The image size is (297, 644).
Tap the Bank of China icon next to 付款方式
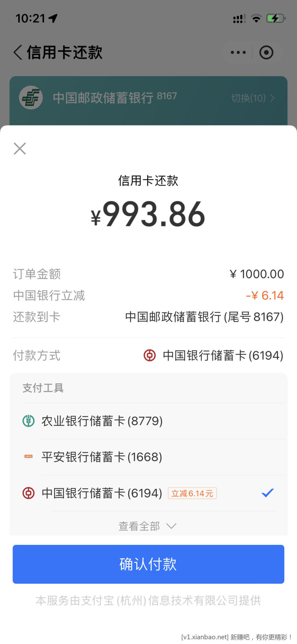pos(150,355)
